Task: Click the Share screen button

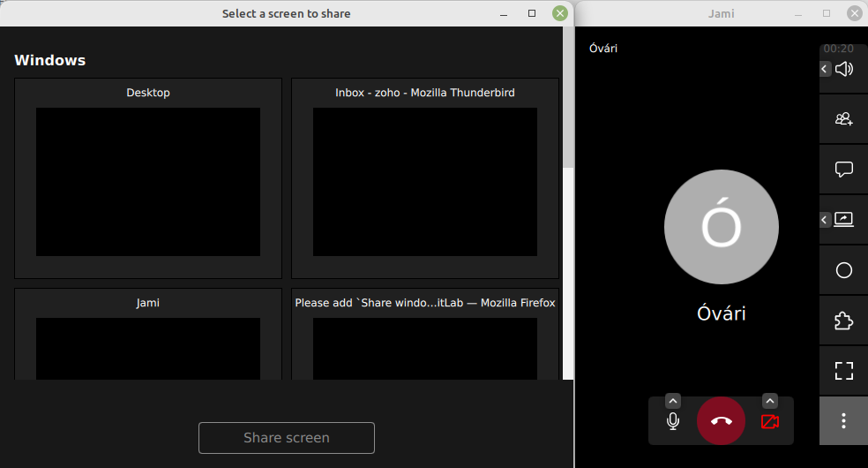Action: (x=287, y=438)
